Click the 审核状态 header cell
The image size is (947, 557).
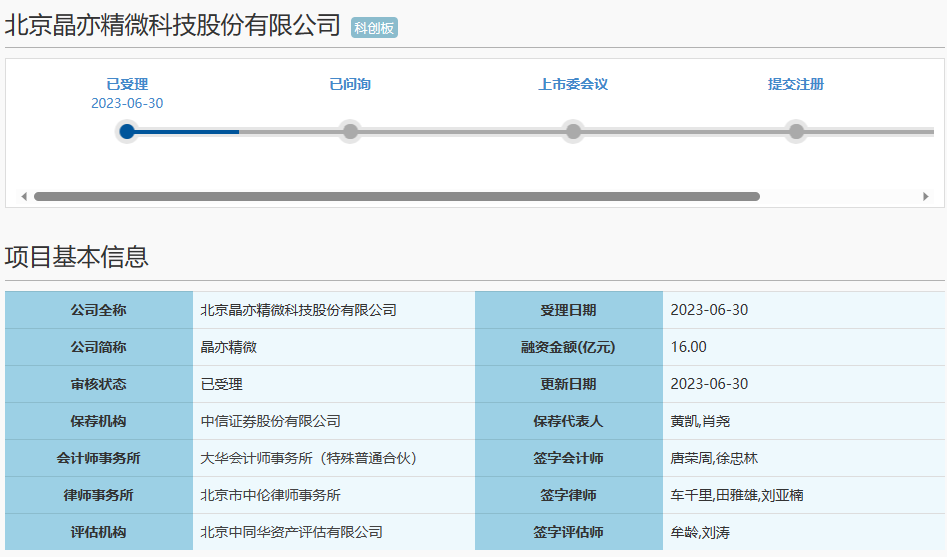point(98,384)
